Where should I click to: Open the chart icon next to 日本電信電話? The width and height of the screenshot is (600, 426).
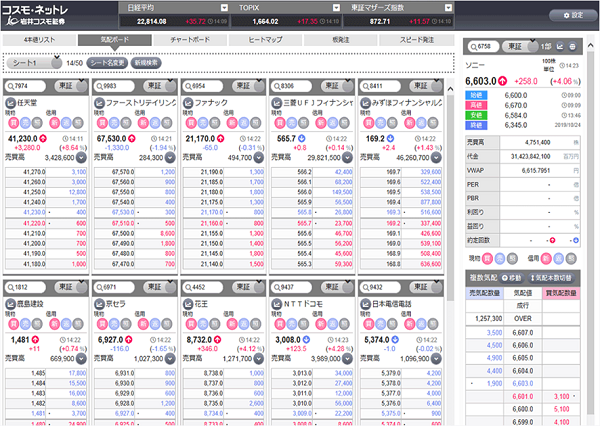(365, 304)
